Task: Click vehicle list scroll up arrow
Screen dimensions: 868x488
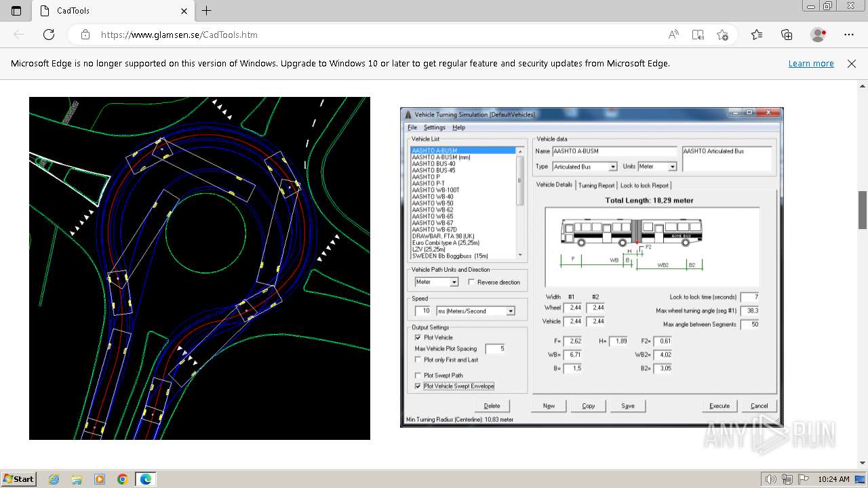Action: click(x=520, y=150)
